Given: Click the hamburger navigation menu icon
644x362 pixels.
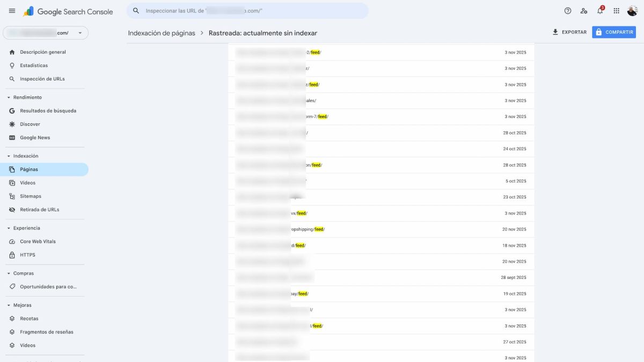Looking at the screenshot, I should pyautogui.click(x=12, y=11).
